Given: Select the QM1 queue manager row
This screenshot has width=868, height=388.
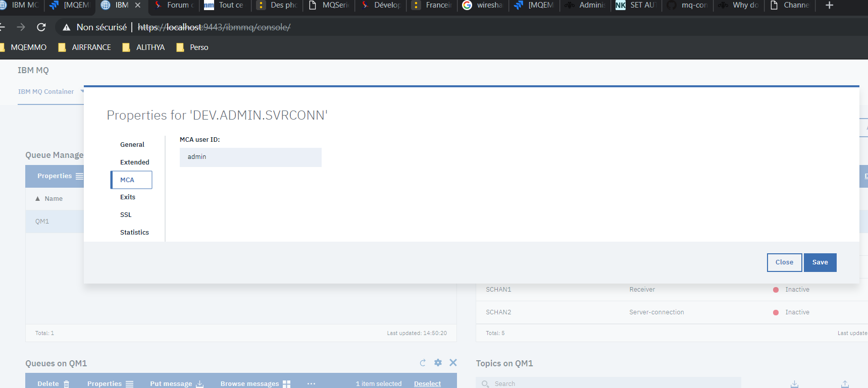Looking at the screenshot, I should pyautogui.click(x=55, y=221).
